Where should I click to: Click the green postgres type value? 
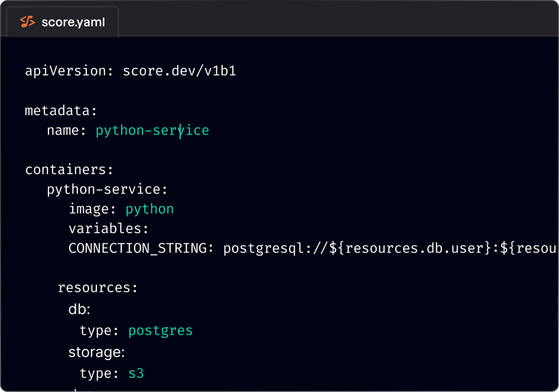point(160,330)
